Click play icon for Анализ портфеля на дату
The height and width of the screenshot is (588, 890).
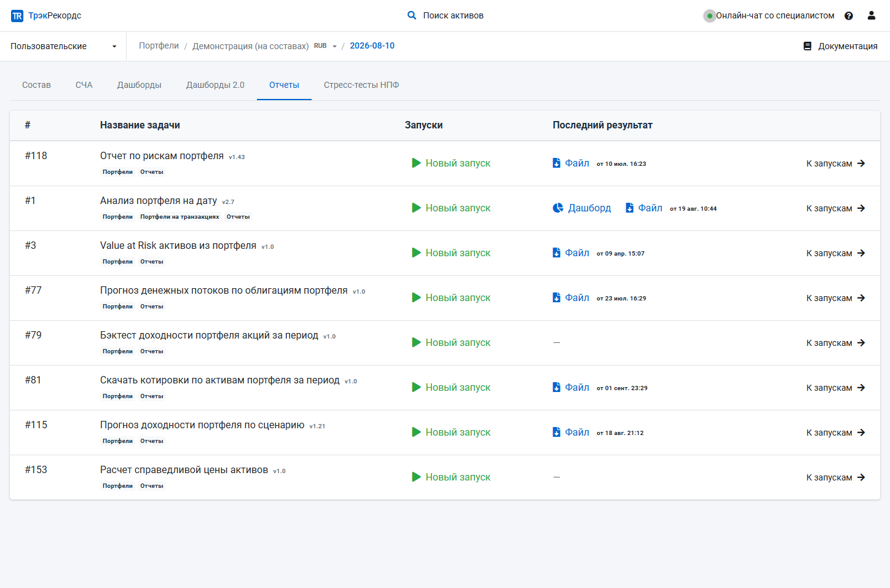pos(416,208)
